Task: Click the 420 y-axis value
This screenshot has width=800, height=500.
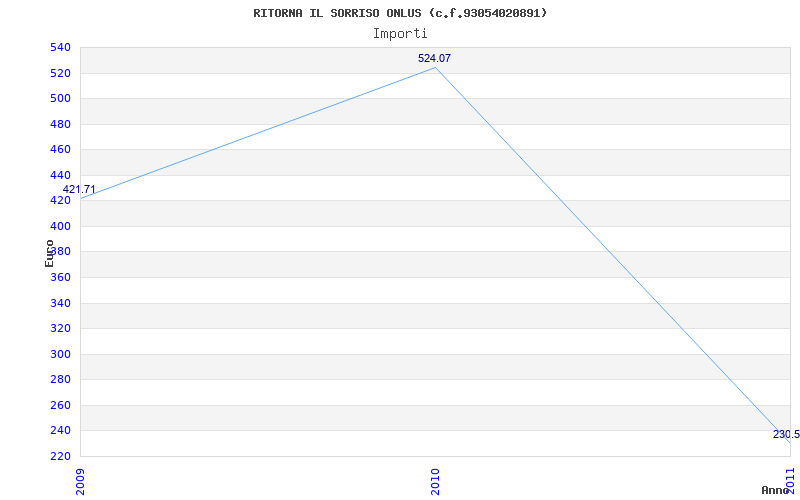Action: pyautogui.click(x=60, y=201)
